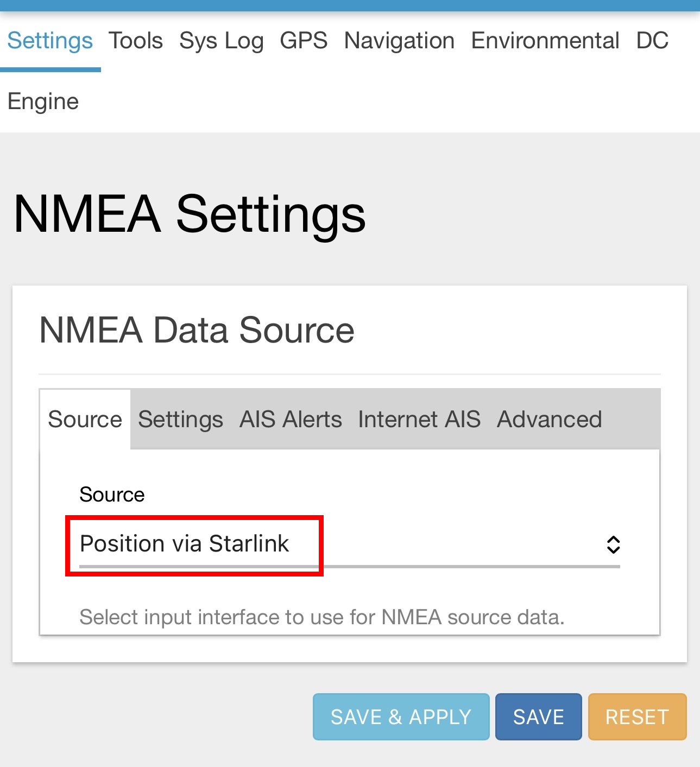
Task: Navigate to the Engine page
Action: [43, 101]
